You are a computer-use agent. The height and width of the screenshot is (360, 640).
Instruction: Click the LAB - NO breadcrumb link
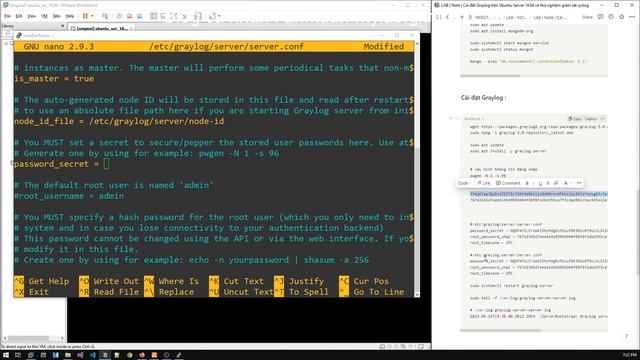click(x=516, y=18)
